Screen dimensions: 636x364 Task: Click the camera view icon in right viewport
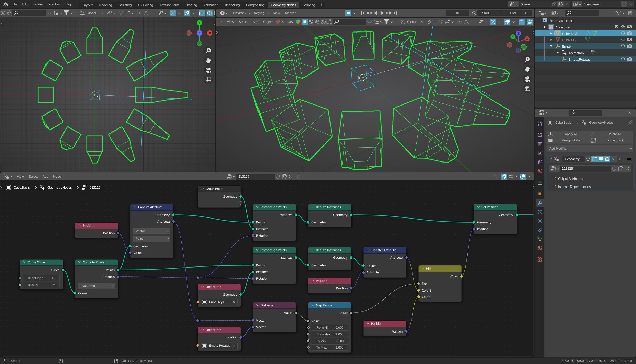coord(527,79)
